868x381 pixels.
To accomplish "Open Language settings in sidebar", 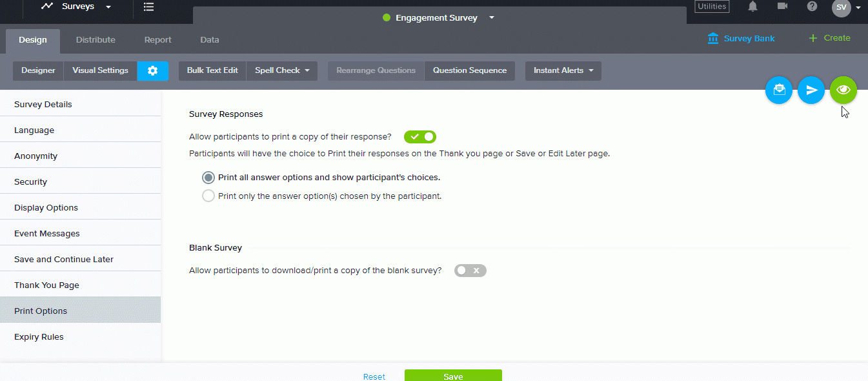I will pos(80,130).
